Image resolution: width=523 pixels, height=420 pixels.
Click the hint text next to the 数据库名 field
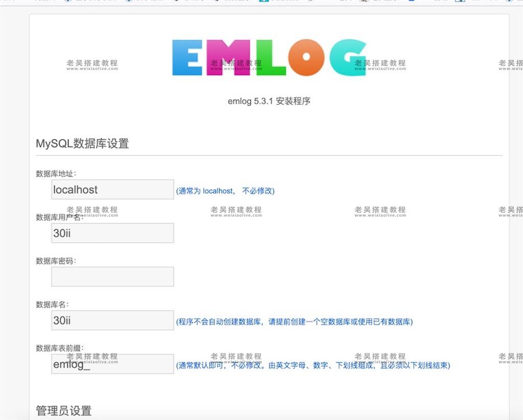tap(294, 322)
